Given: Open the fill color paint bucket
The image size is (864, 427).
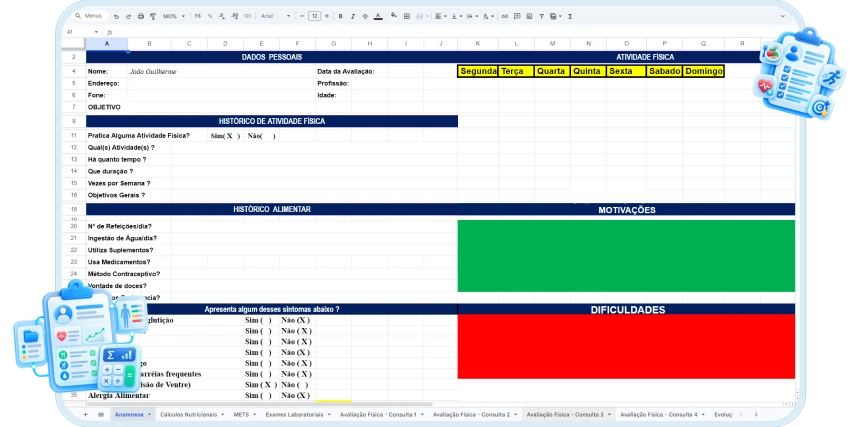Looking at the screenshot, I should pyautogui.click(x=393, y=15).
